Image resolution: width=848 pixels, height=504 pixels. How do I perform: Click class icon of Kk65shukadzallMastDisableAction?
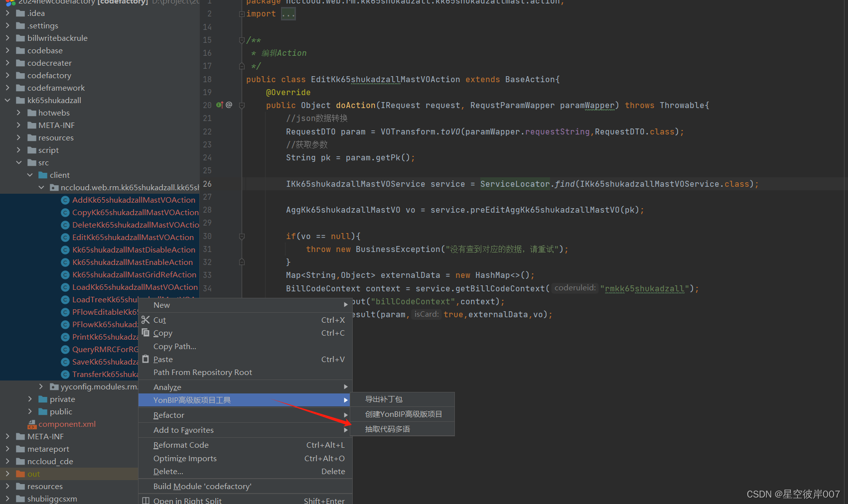65,250
